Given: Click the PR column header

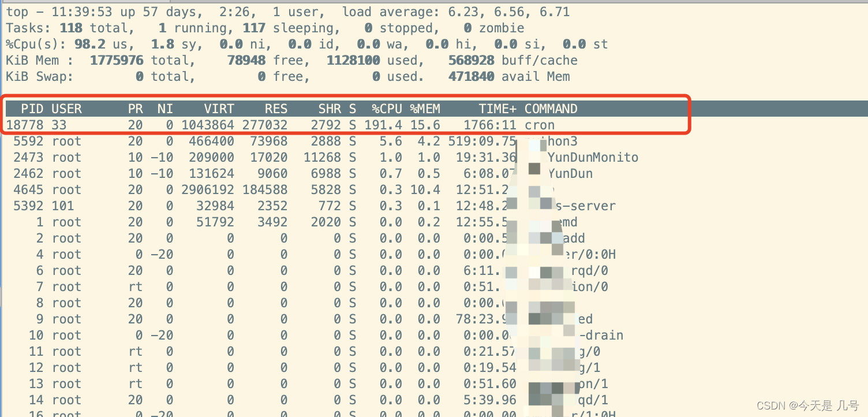Looking at the screenshot, I should coord(135,109).
